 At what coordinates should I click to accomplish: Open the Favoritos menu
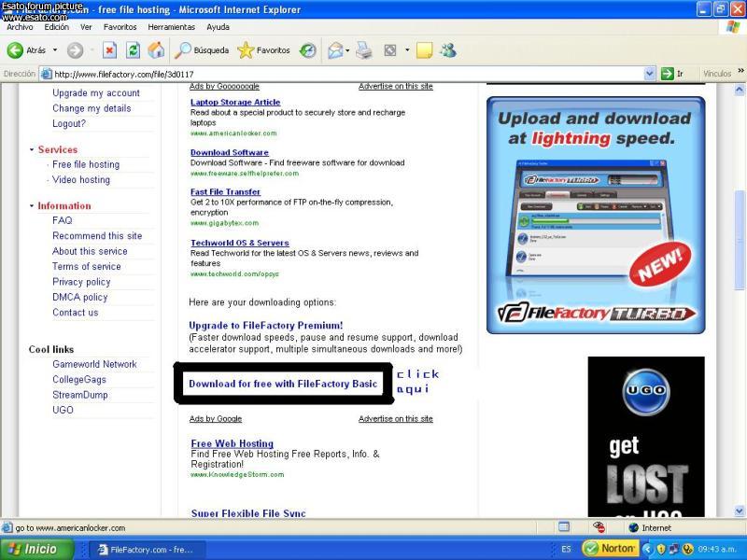pos(120,27)
